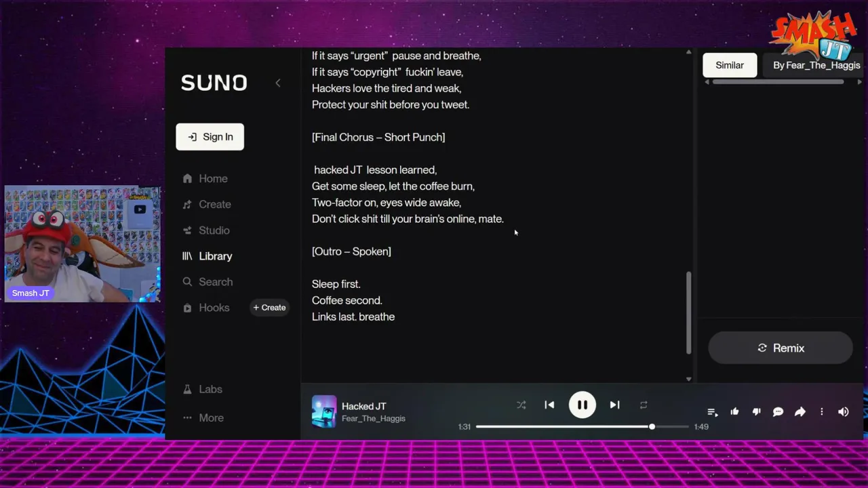The height and width of the screenshot is (488, 868).
Task: Click the Sign In button
Action: click(210, 137)
